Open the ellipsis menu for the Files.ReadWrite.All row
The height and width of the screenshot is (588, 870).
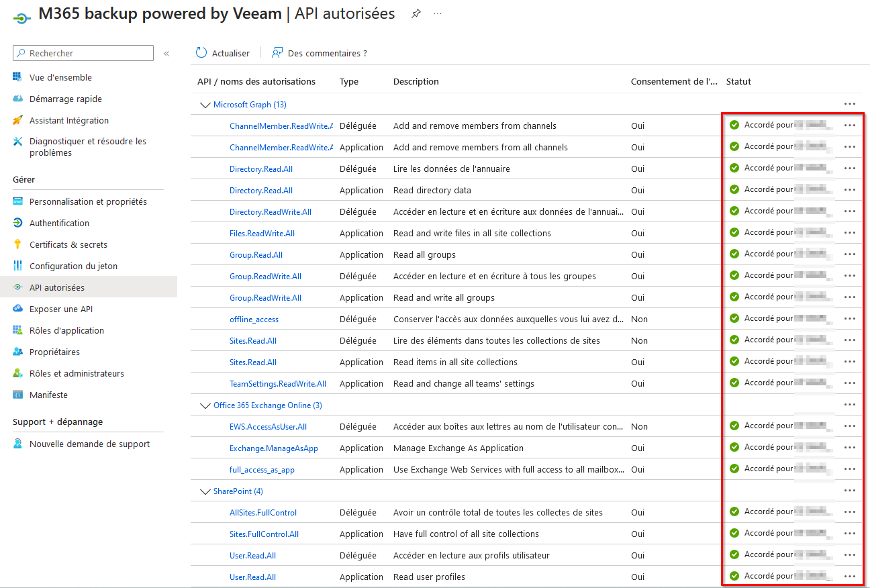[x=850, y=233]
